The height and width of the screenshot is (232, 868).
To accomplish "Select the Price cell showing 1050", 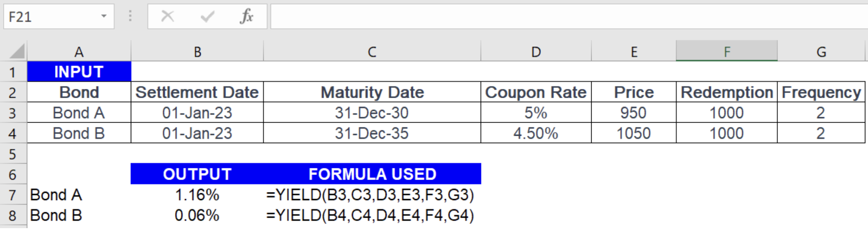I will pyautogui.click(x=634, y=133).
